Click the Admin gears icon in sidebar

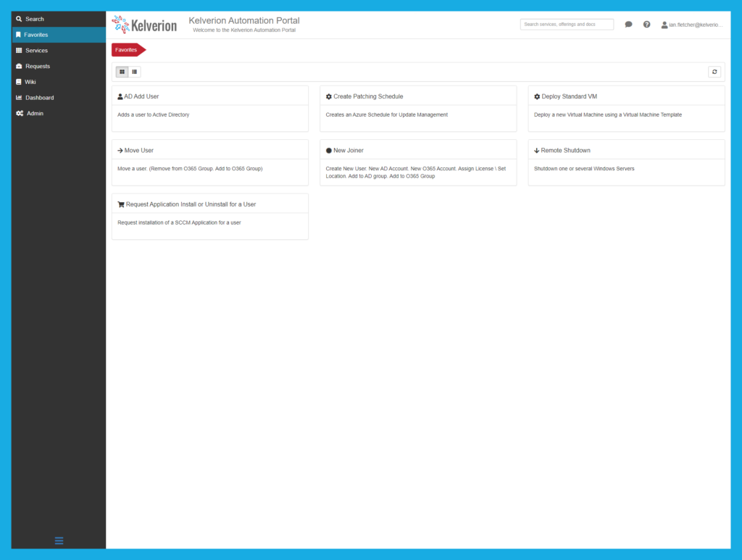coord(20,114)
